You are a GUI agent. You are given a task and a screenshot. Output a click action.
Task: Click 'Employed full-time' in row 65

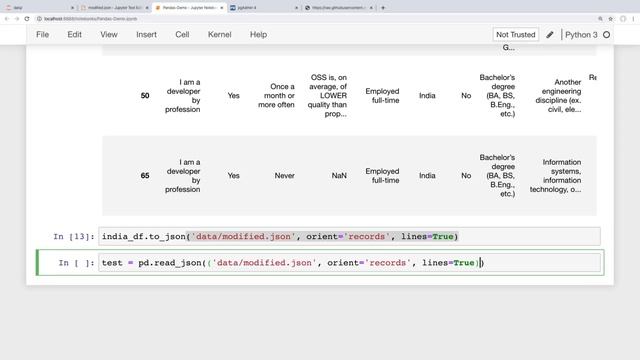tap(382, 176)
